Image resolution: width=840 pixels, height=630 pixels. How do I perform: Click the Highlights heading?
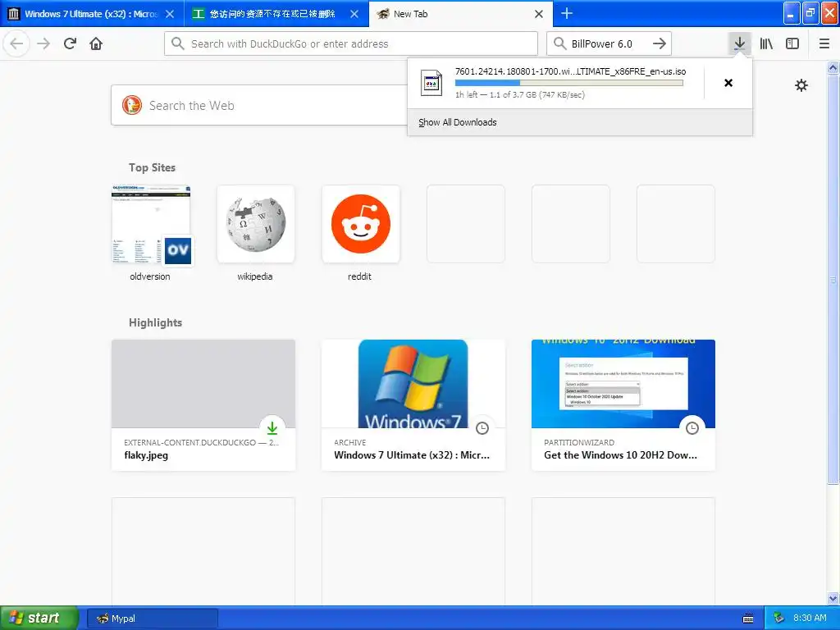click(155, 322)
